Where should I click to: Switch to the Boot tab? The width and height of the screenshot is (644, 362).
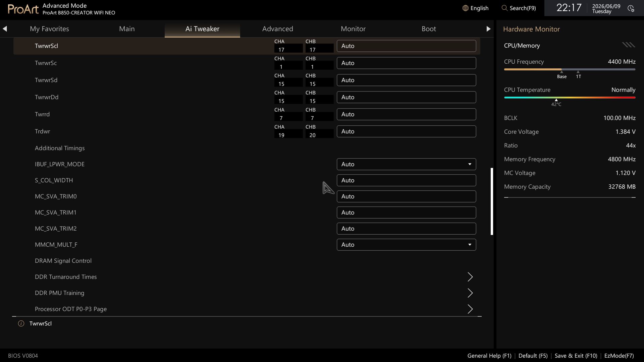click(x=429, y=29)
